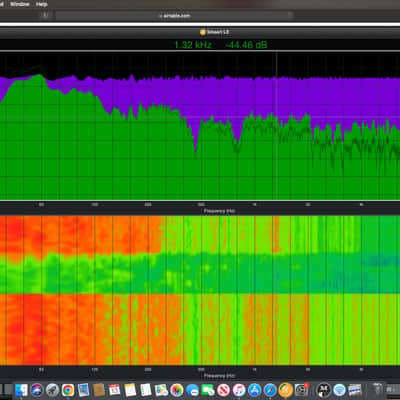This screenshot has width=400, height=400.
Task: Open the Calendar app in dock
Action: [x=114, y=390]
